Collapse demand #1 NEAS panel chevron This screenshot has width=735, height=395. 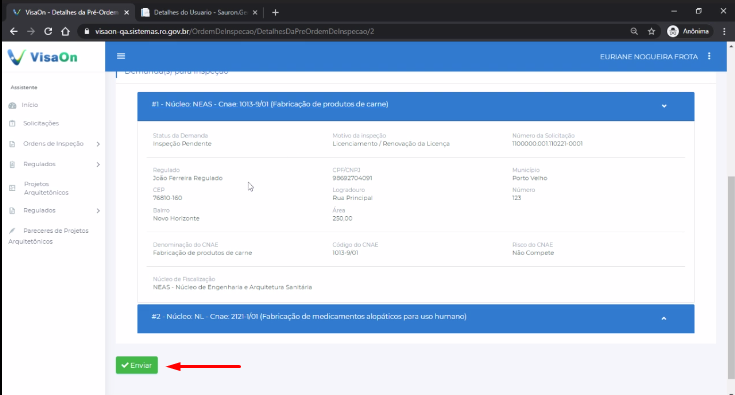[664, 106]
